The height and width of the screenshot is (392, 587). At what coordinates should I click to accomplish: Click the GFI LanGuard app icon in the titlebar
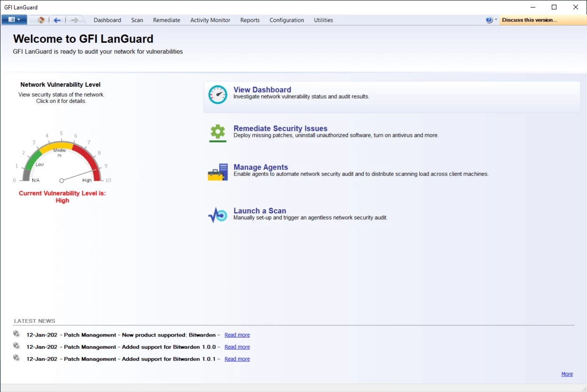point(6,7)
